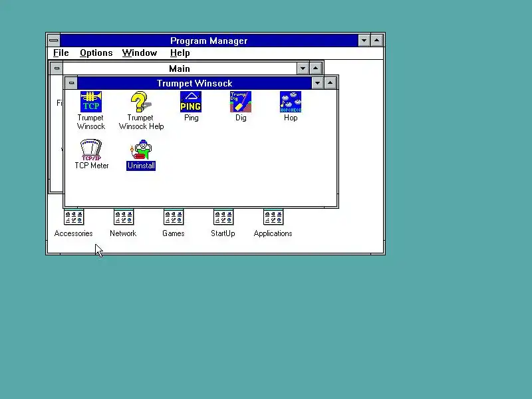Minimize the Main group window
The image size is (532, 399).
tap(303, 68)
